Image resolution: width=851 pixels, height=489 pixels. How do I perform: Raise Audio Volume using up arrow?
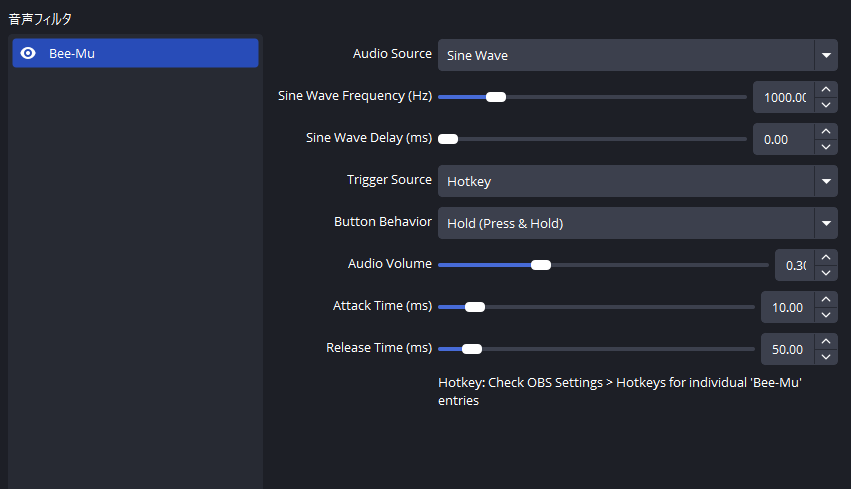tap(826, 257)
